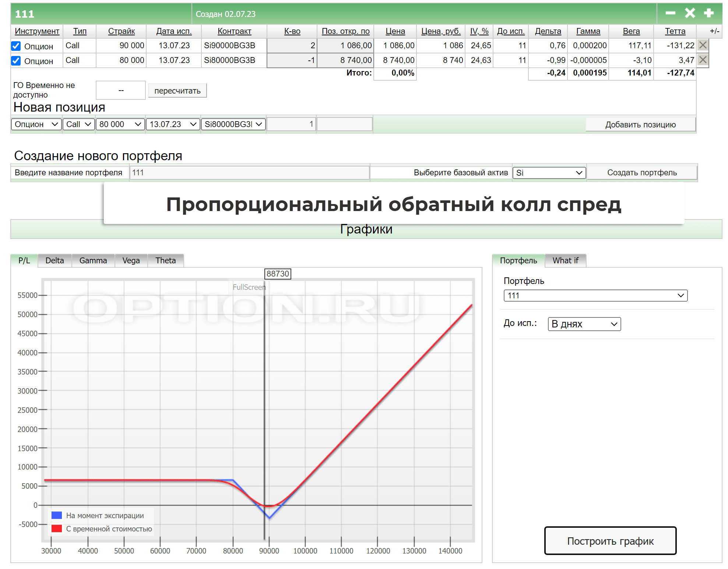Click blue expiration legend swatch

coord(57,515)
